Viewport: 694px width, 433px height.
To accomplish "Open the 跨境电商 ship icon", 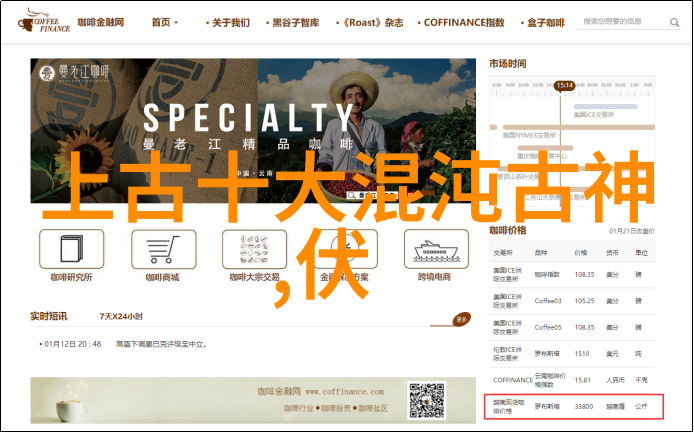I will click(436, 249).
